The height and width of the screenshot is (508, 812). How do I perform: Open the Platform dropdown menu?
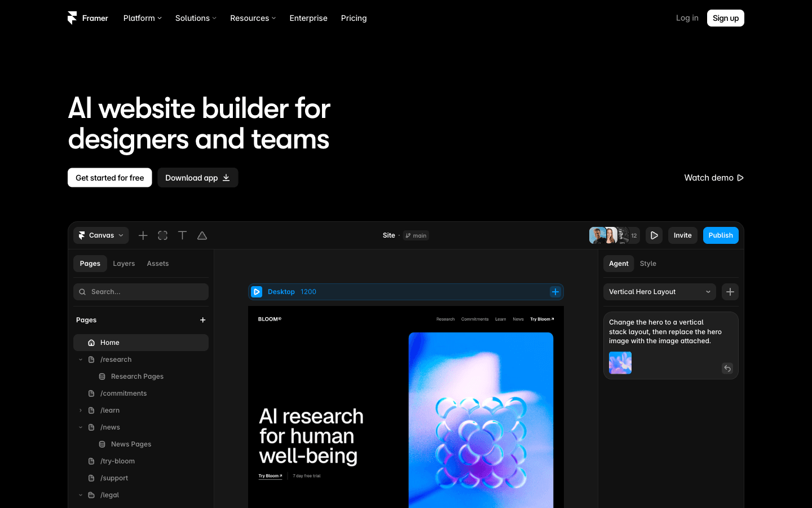(x=143, y=18)
